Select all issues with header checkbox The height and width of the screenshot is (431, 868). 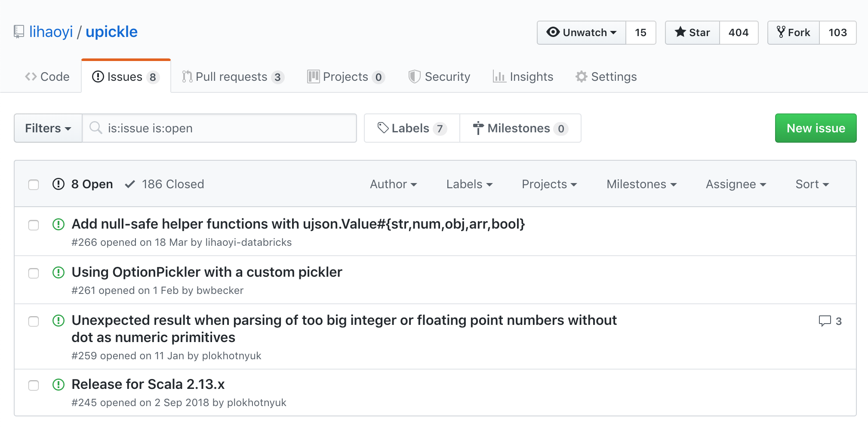pos(34,185)
